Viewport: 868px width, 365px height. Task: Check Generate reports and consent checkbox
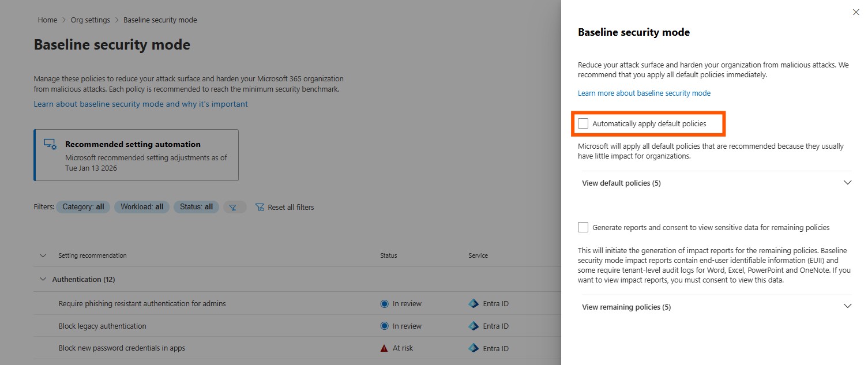coord(583,227)
